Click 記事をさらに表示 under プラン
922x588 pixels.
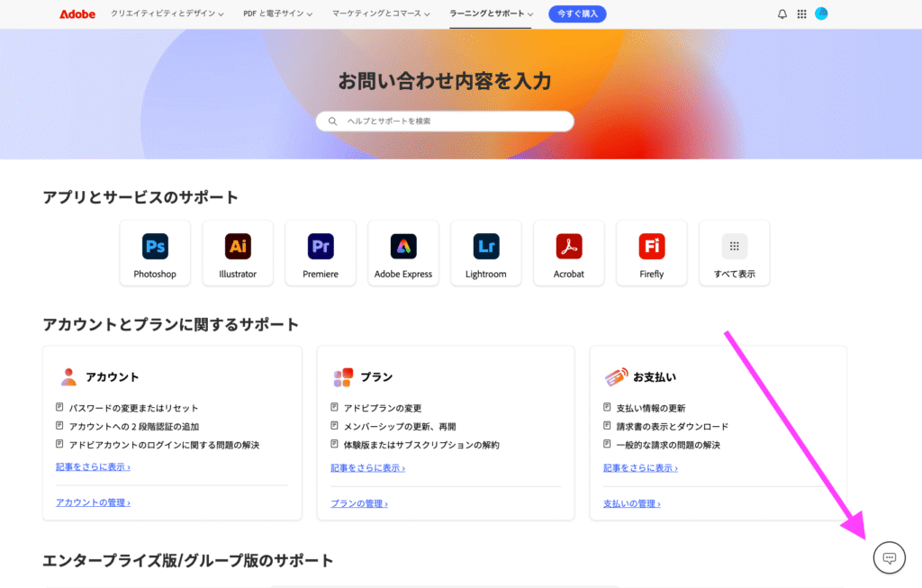coord(367,468)
